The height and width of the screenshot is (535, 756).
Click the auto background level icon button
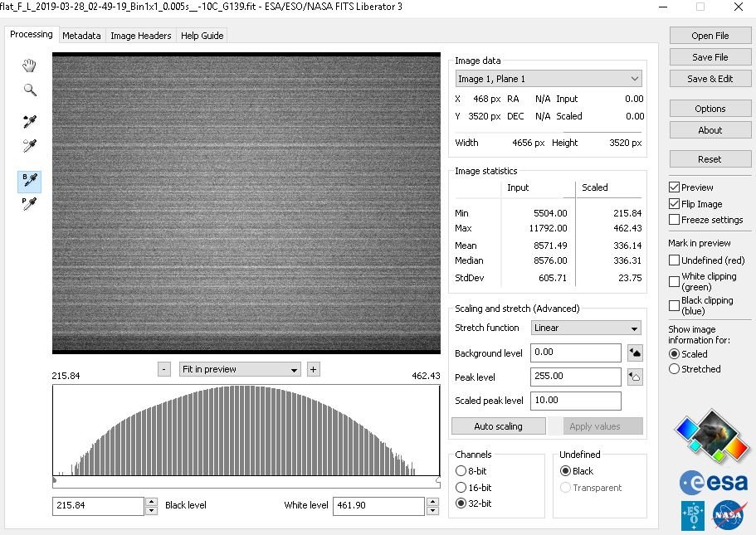(x=635, y=353)
